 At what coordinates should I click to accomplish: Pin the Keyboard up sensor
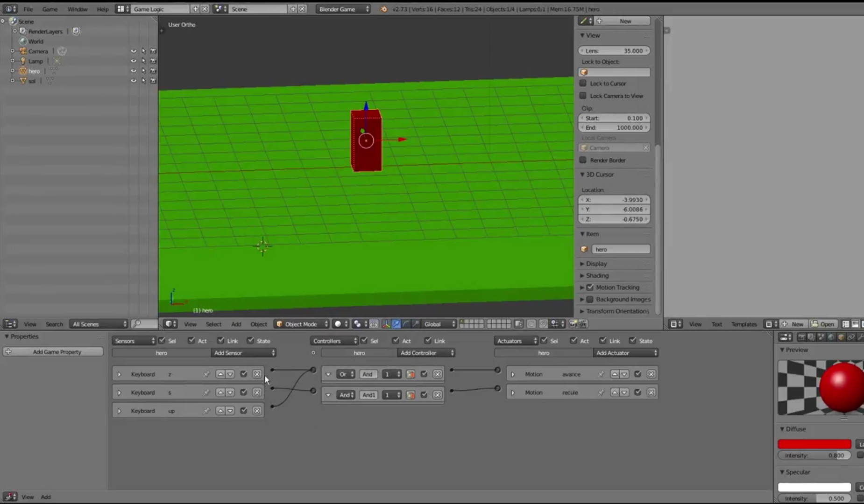tap(206, 411)
